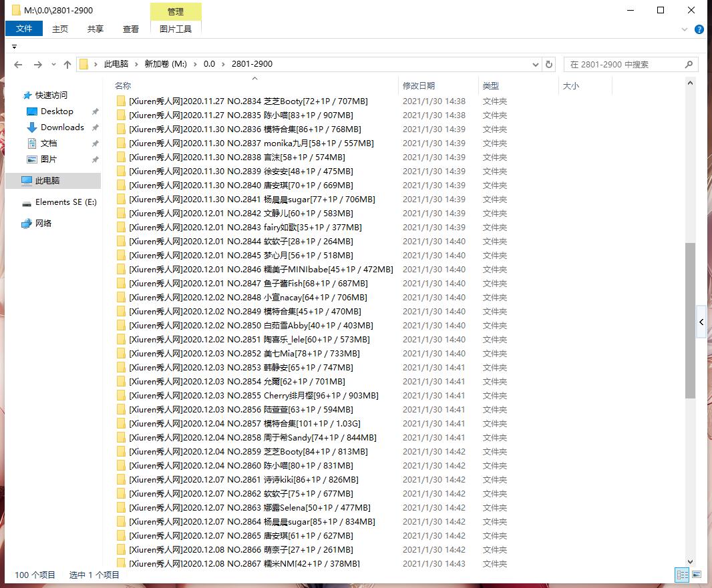
Task: Switch to the 共享 ribbon tab
Action: click(96, 29)
